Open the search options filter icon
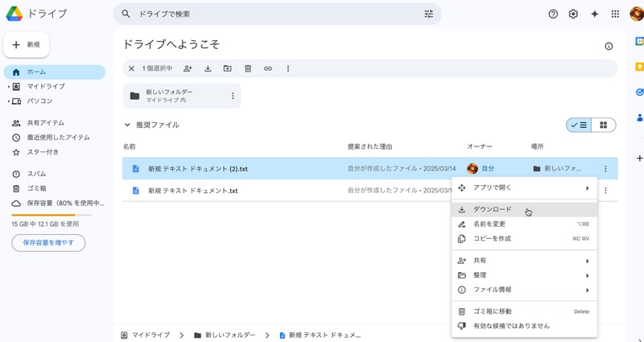 [x=428, y=14]
